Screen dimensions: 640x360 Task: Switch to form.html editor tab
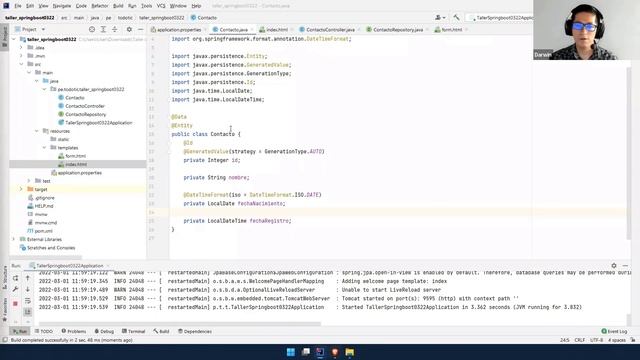point(451,29)
